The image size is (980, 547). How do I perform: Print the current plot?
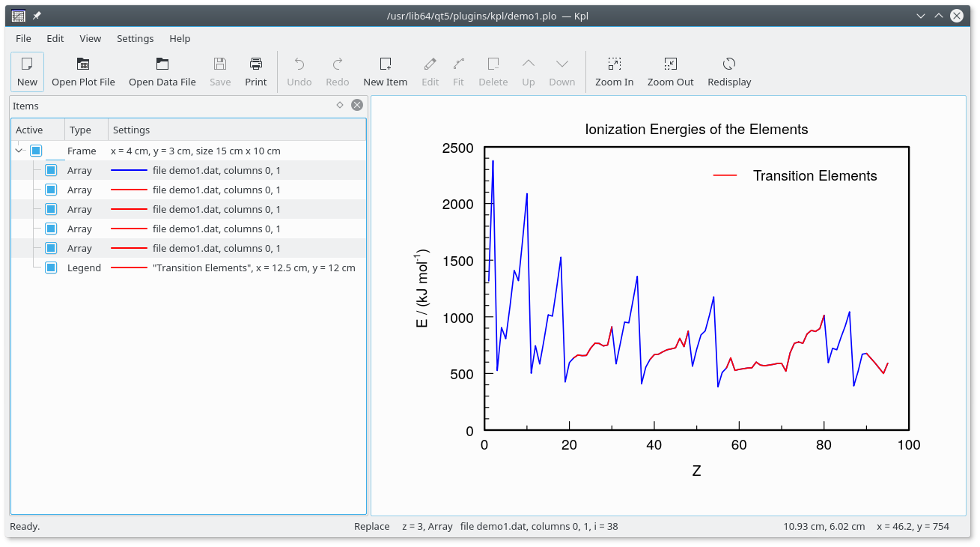point(256,72)
